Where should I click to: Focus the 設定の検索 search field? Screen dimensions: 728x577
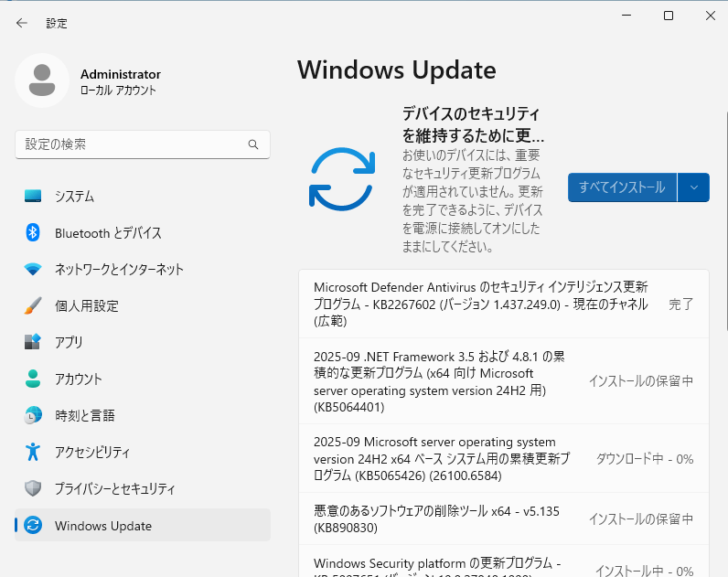coord(133,144)
